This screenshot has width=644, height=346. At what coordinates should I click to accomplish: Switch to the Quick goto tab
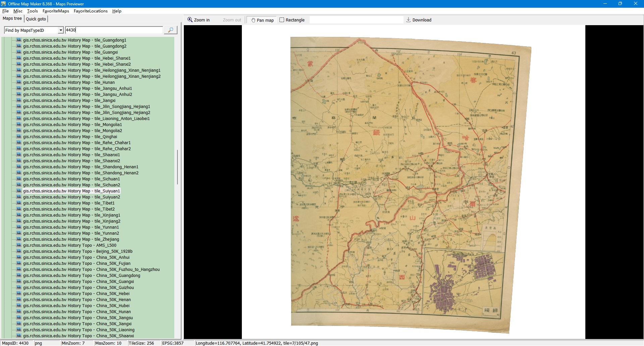[36, 19]
